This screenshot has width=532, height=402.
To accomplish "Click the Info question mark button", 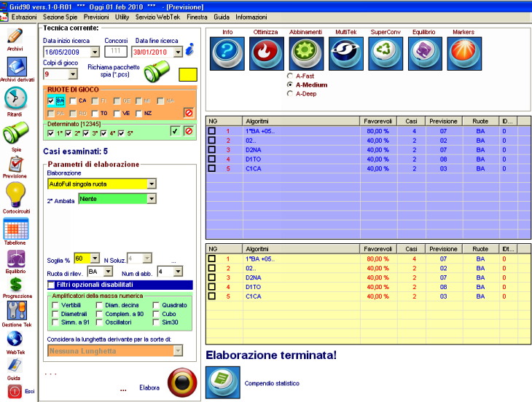I will click(x=227, y=54).
